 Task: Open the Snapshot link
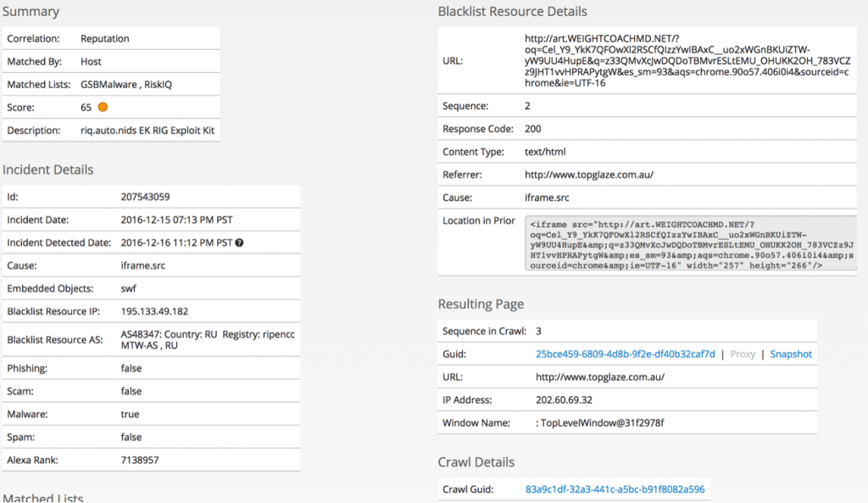pos(791,354)
